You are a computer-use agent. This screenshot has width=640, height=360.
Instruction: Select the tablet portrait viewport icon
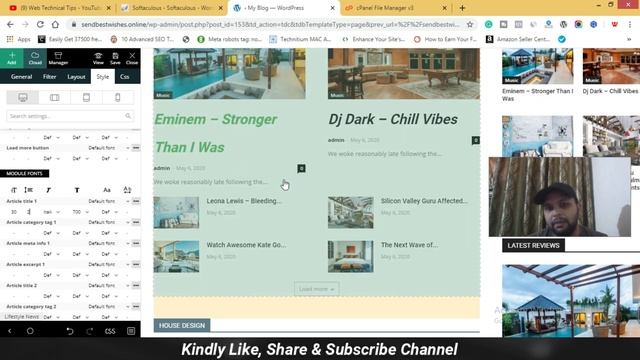coord(86,98)
